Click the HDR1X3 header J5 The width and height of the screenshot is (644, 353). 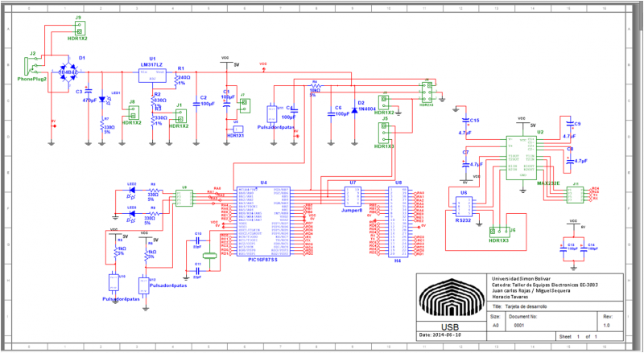coord(385,133)
